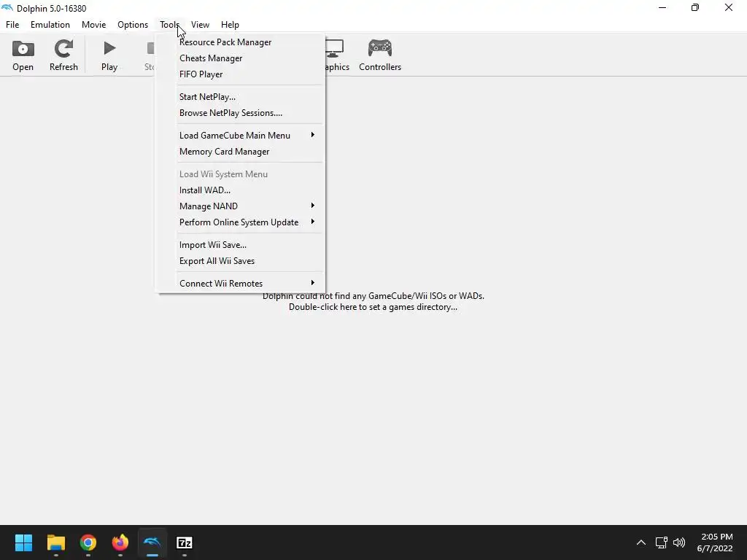This screenshot has width=747, height=560.
Task: Close the Dolphin window
Action: click(x=729, y=7)
